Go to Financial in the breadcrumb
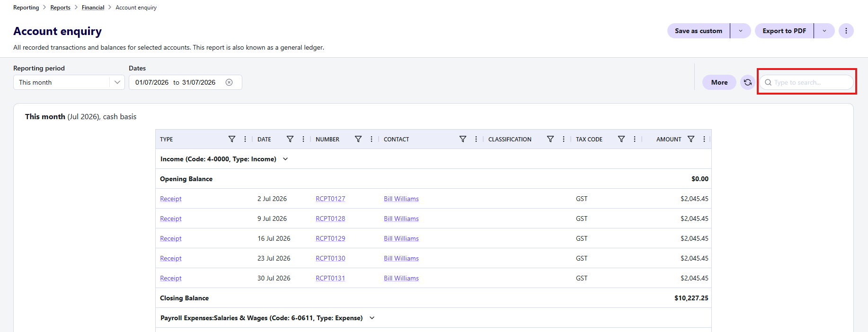 click(93, 8)
